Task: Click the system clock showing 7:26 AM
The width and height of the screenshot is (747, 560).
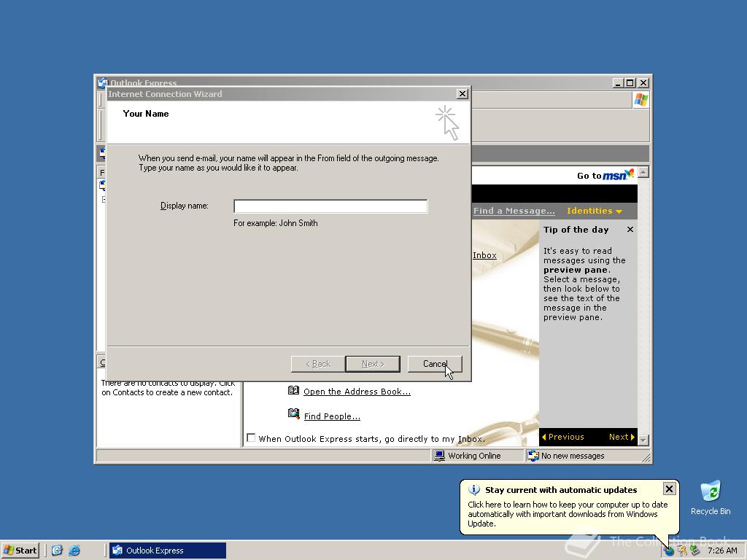Action: click(722, 551)
